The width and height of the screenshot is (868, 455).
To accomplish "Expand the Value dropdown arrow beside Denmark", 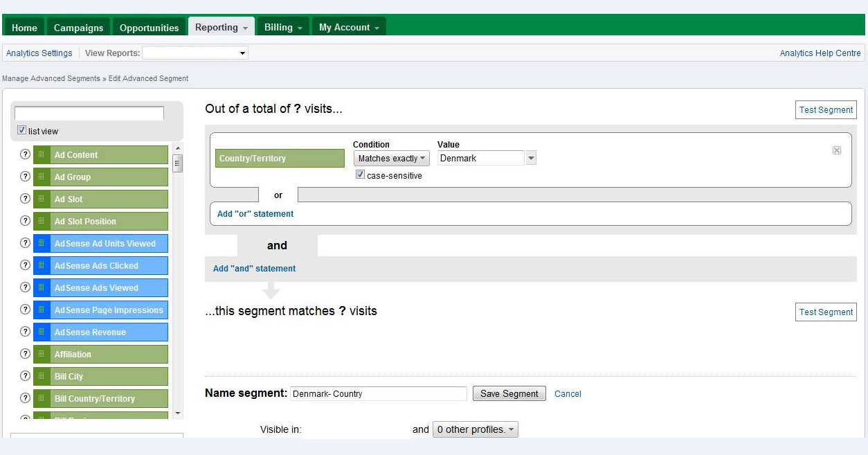I will (x=531, y=159).
